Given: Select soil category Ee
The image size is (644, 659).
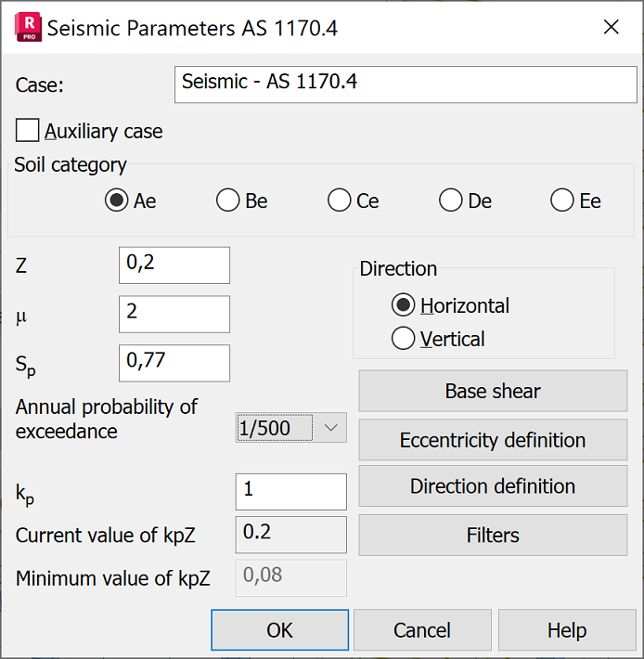Looking at the screenshot, I should [562, 200].
